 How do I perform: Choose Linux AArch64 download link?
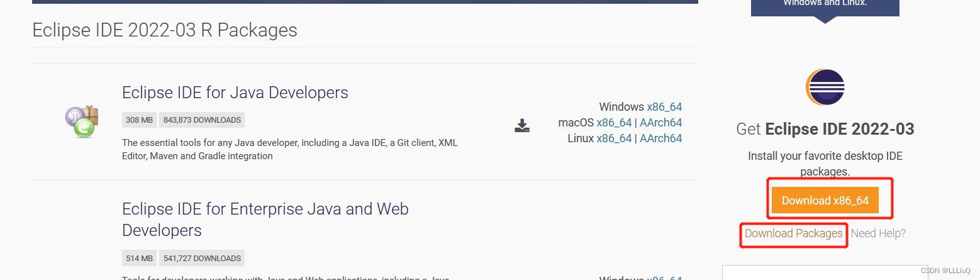click(661, 138)
